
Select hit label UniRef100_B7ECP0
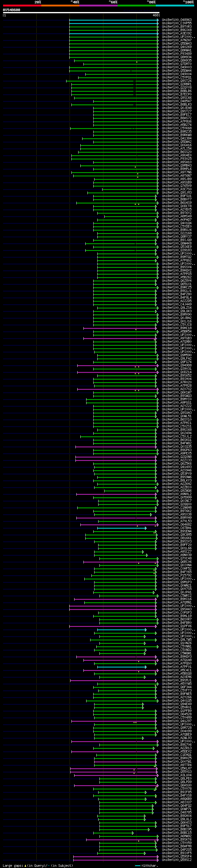(176, 94)
